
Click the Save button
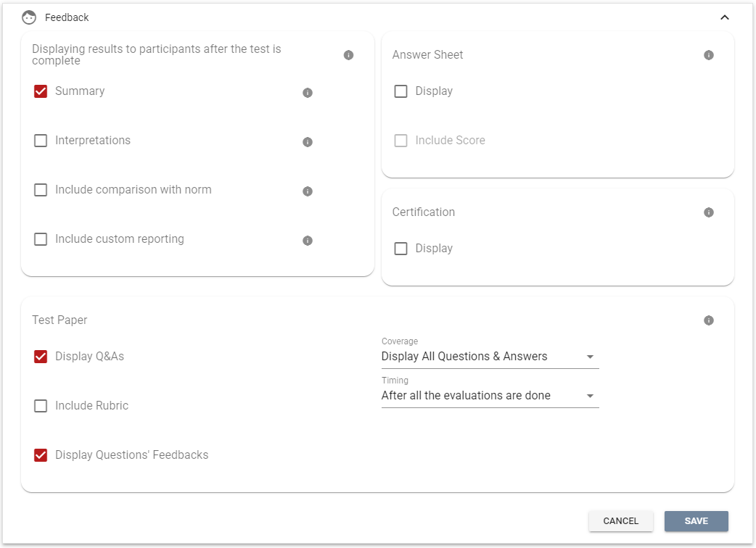pos(697,521)
